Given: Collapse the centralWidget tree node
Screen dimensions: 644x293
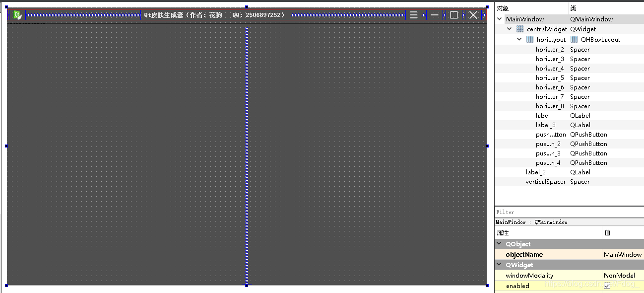Looking at the screenshot, I should click(x=510, y=29).
